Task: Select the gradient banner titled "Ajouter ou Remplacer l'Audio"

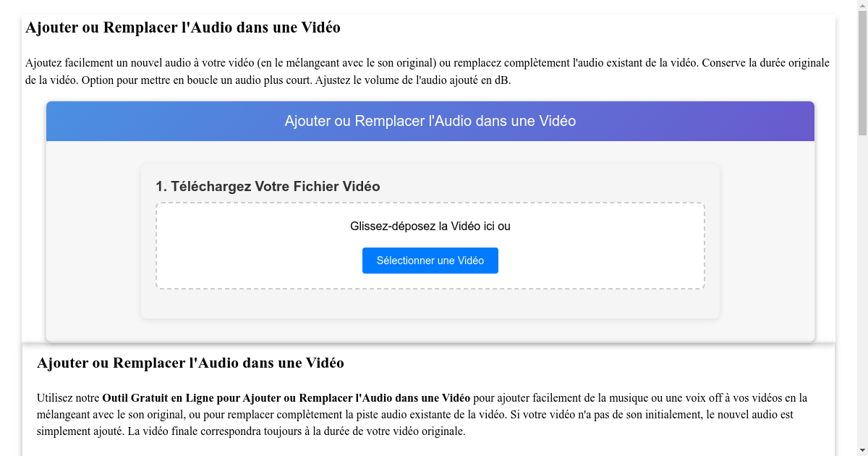Action: click(430, 121)
